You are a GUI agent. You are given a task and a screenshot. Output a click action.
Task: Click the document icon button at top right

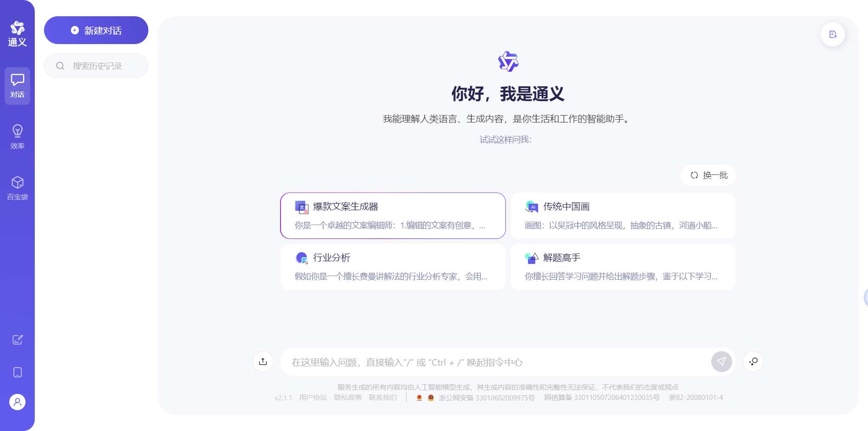pos(833,34)
